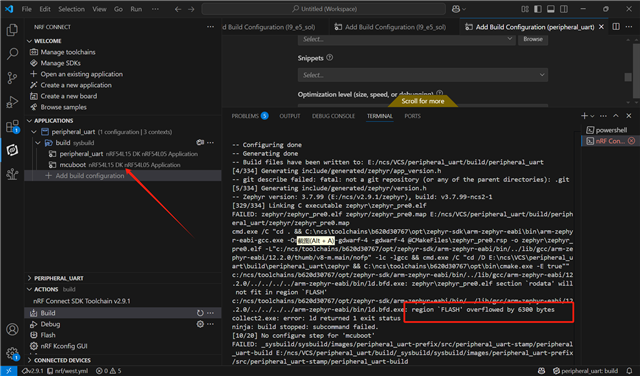
Task: Collapse the build sysbuild tree node
Action: tap(38, 143)
